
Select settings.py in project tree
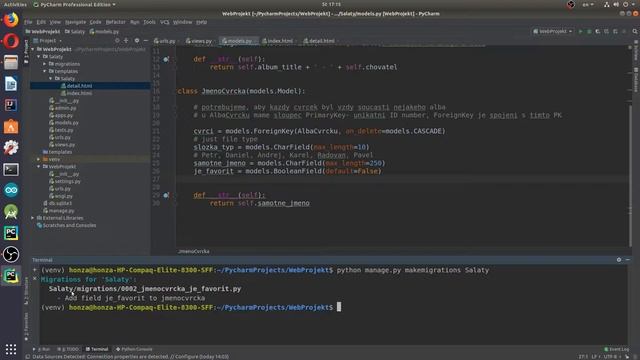coord(65,181)
